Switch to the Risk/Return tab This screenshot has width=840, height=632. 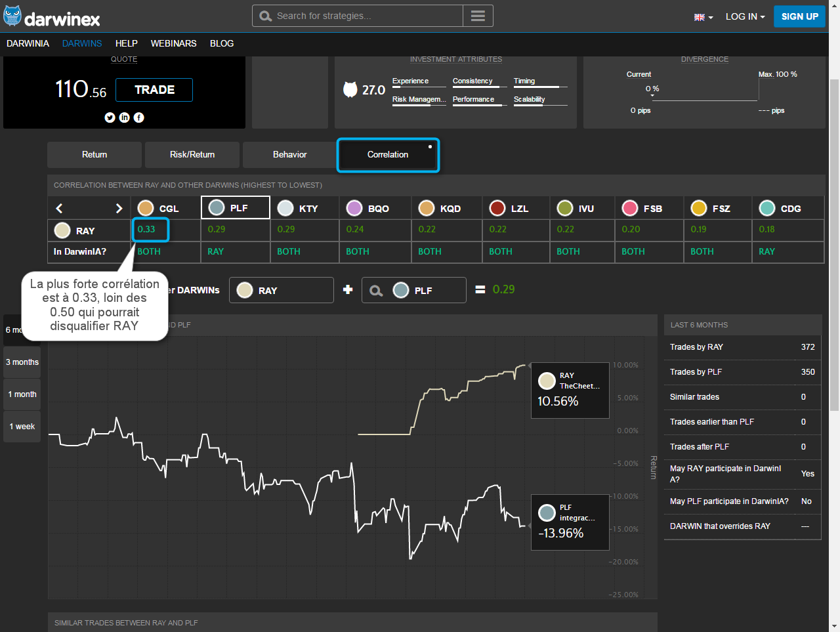click(192, 155)
